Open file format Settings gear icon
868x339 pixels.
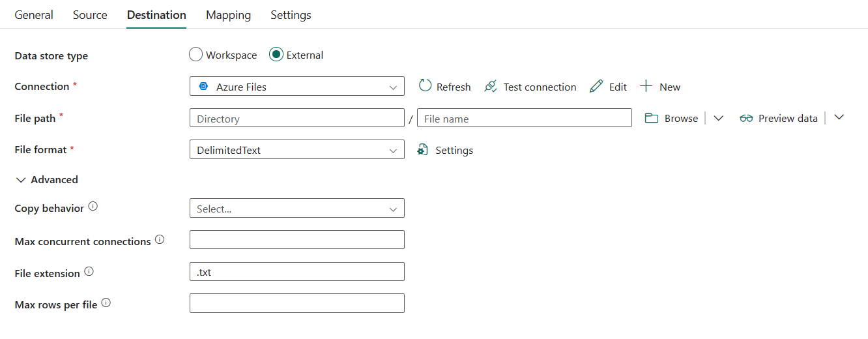(x=424, y=150)
